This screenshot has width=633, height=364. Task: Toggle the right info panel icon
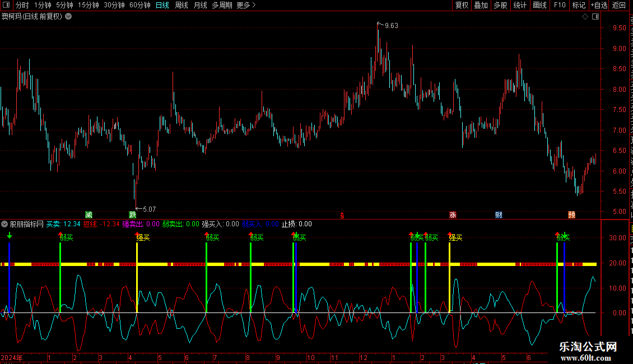(x=595, y=17)
